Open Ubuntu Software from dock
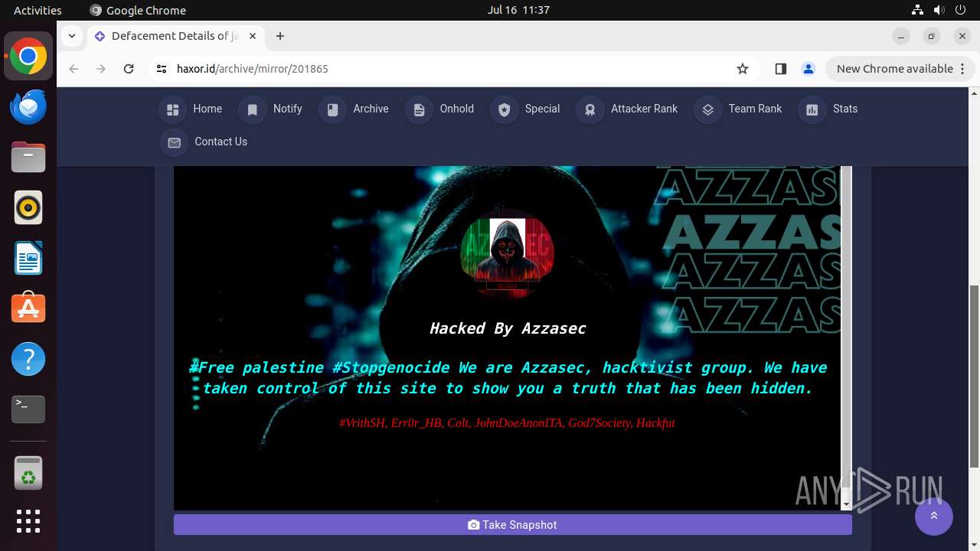Viewport: 980px width, 551px height. pos(28,308)
